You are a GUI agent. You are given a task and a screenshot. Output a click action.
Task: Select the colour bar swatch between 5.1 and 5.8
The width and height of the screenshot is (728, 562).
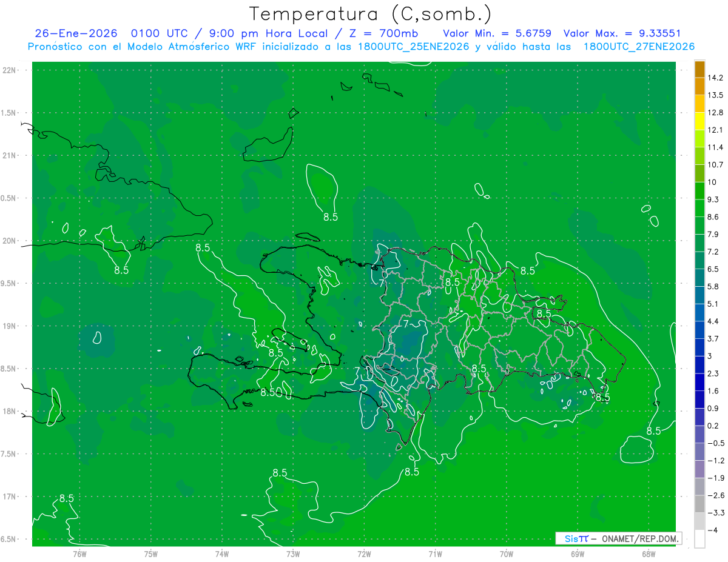[x=699, y=295]
